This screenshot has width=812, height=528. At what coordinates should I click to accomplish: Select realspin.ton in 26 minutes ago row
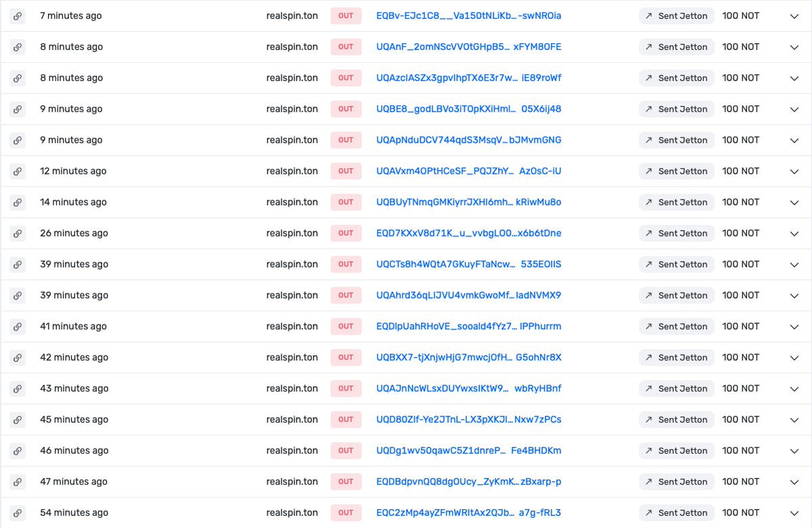click(x=292, y=233)
